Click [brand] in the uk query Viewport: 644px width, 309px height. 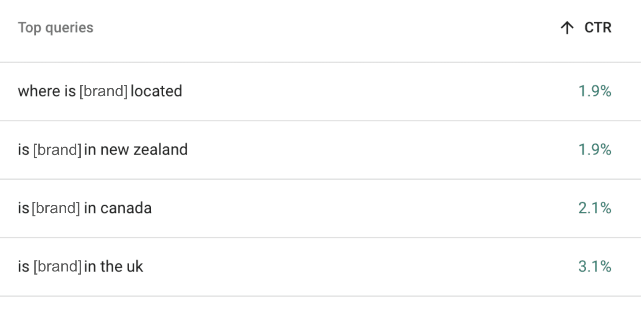(57, 267)
